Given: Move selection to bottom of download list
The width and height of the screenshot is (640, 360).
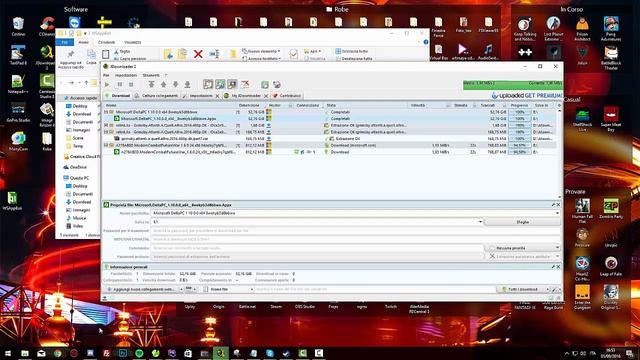Looking at the screenshot, I should click(187, 84).
